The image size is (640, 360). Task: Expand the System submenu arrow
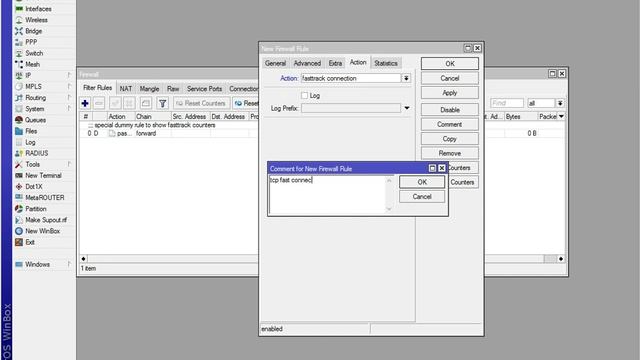(69, 109)
